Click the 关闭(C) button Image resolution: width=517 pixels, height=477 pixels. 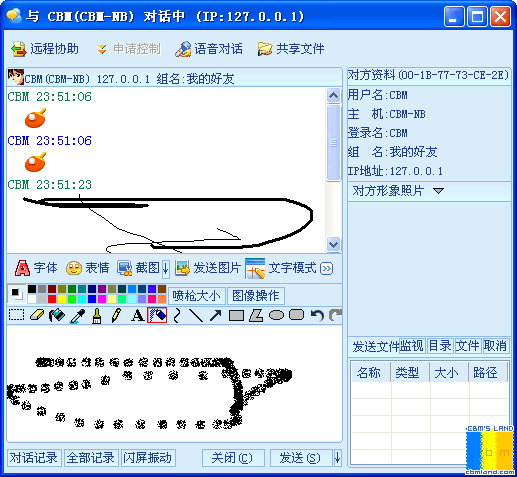[233, 458]
